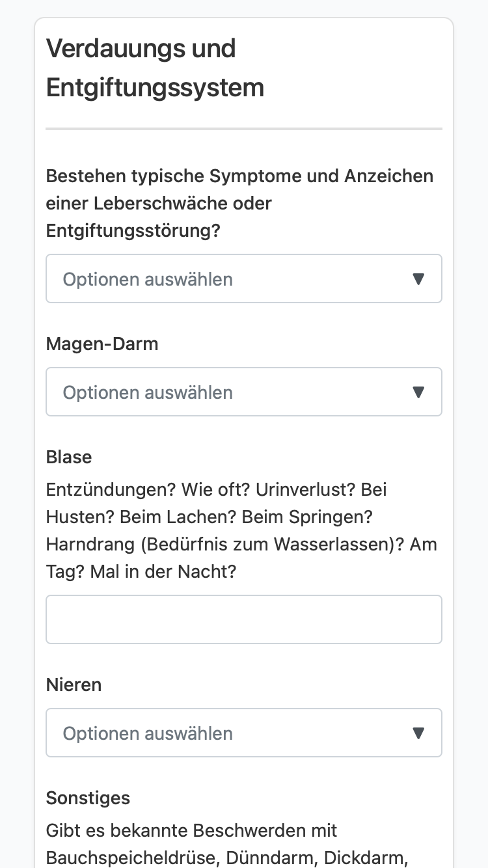The image size is (488, 868).
Task: Click the Nieren field label
Action: coord(74,685)
